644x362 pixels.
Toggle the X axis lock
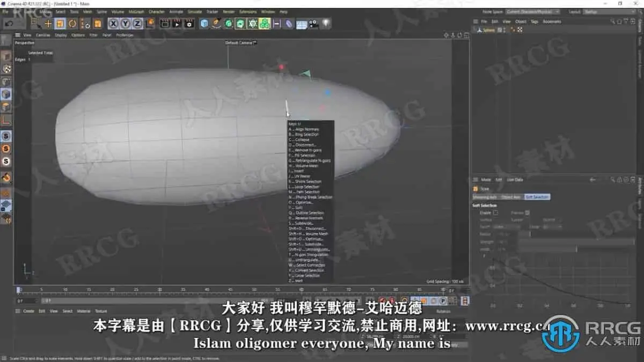[x=113, y=24]
